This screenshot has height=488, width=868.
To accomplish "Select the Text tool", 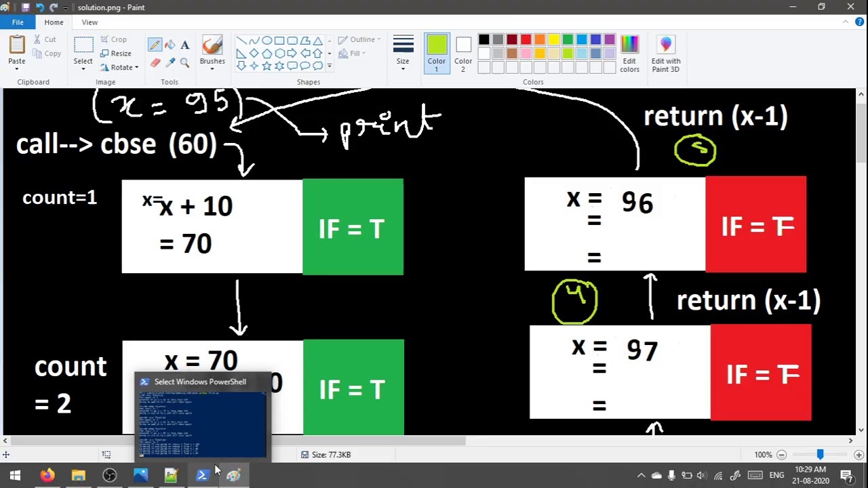I will [184, 45].
